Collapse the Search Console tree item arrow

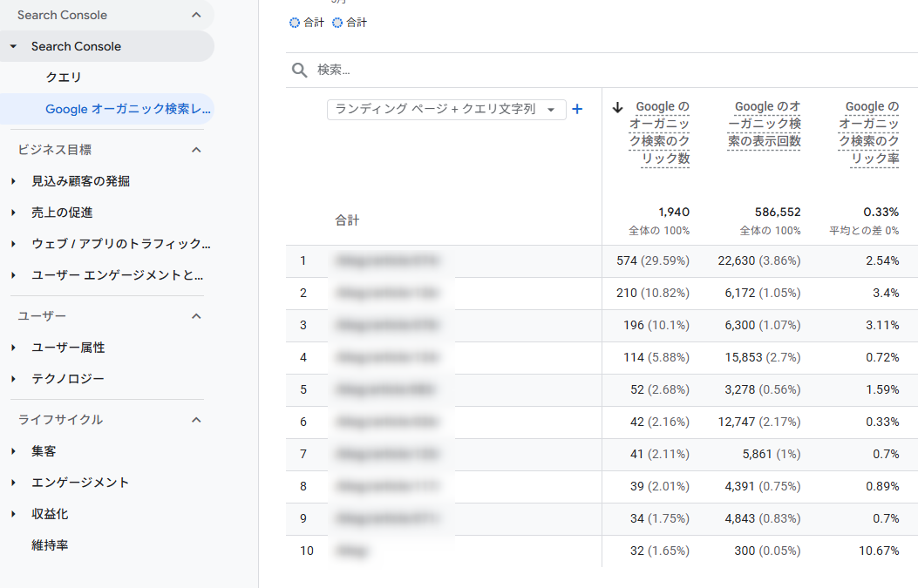pyautogui.click(x=13, y=46)
